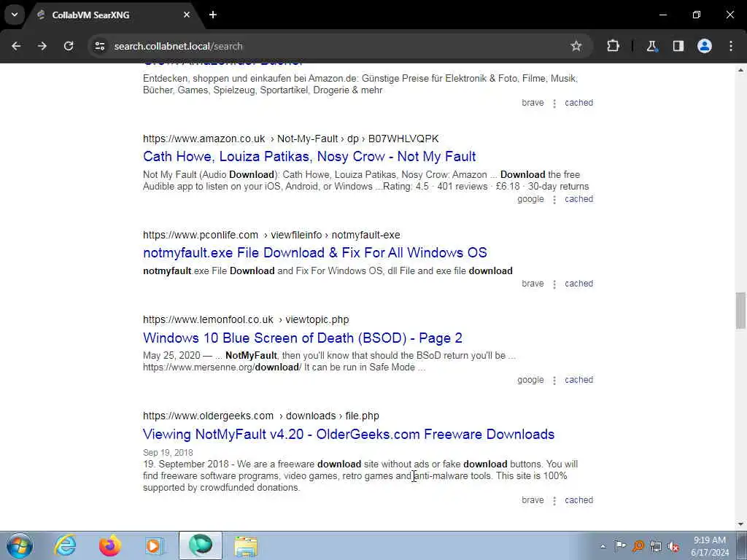Click the amazon.co.uk result URL
This screenshot has height=560, width=747.
[290, 139]
